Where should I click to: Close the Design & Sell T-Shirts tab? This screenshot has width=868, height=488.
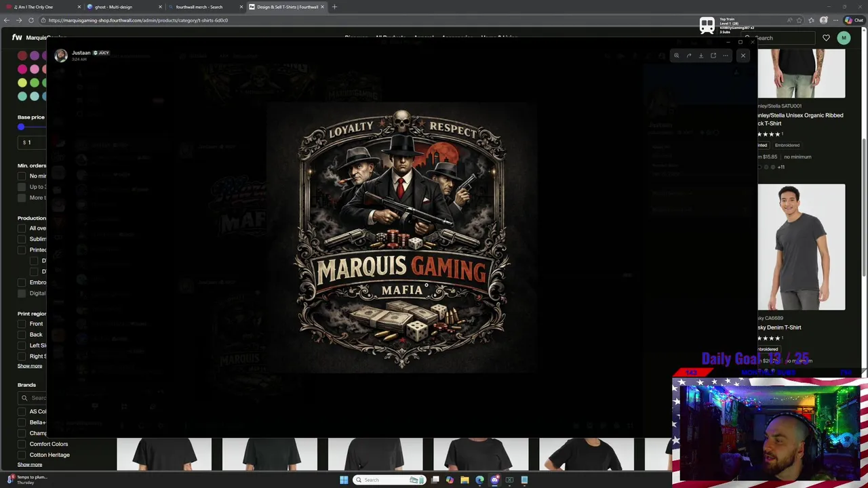tap(322, 7)
